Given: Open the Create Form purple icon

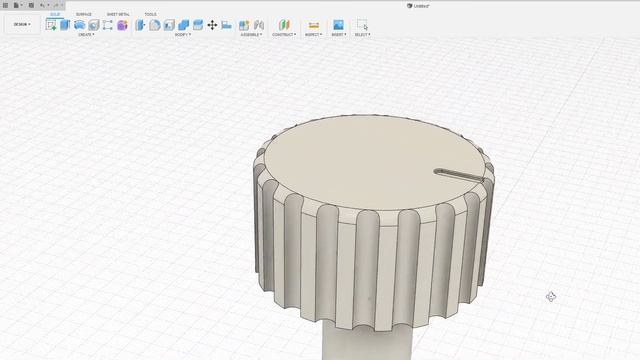Looking at the screenshot, I should tap(122, 25).
